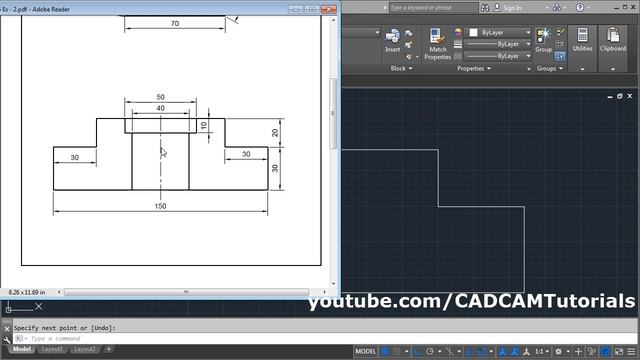Switch to the Model tab
This screenshot has height=360, width=640.
pos(21,349)
